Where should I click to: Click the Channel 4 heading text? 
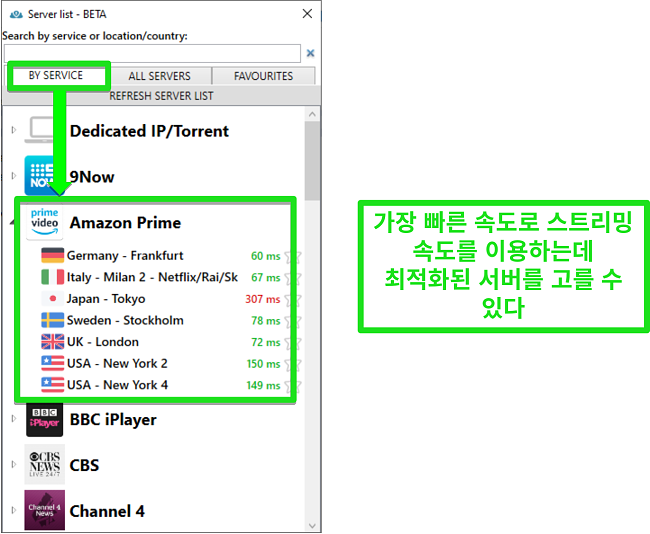point(107,511)
